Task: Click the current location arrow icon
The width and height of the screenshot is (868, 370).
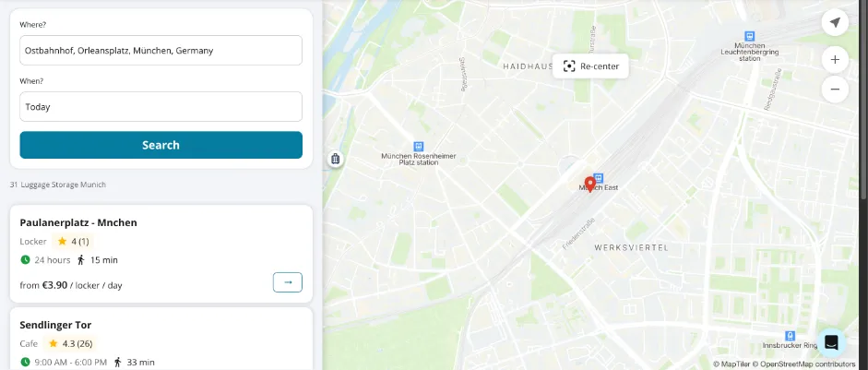Action: (835, 23)
